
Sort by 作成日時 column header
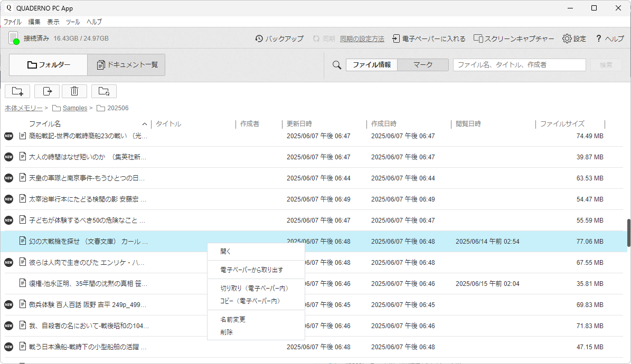pos(383,124)
